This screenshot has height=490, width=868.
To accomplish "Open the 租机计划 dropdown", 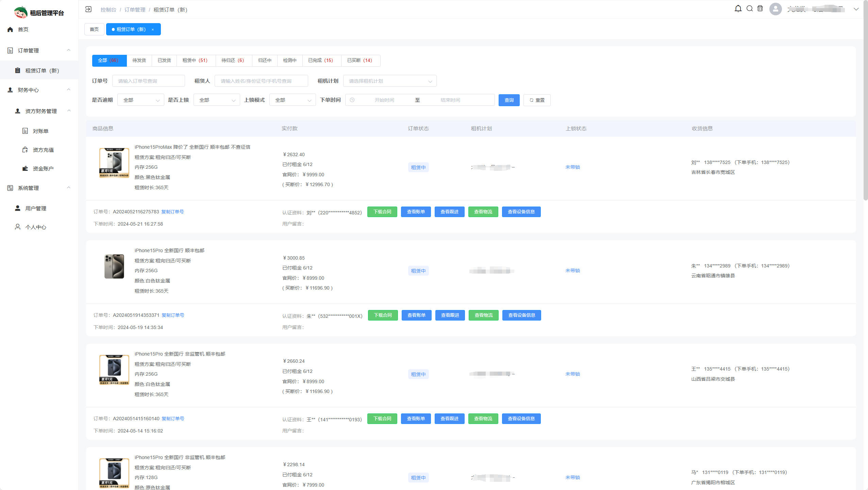I will (389, 81).
